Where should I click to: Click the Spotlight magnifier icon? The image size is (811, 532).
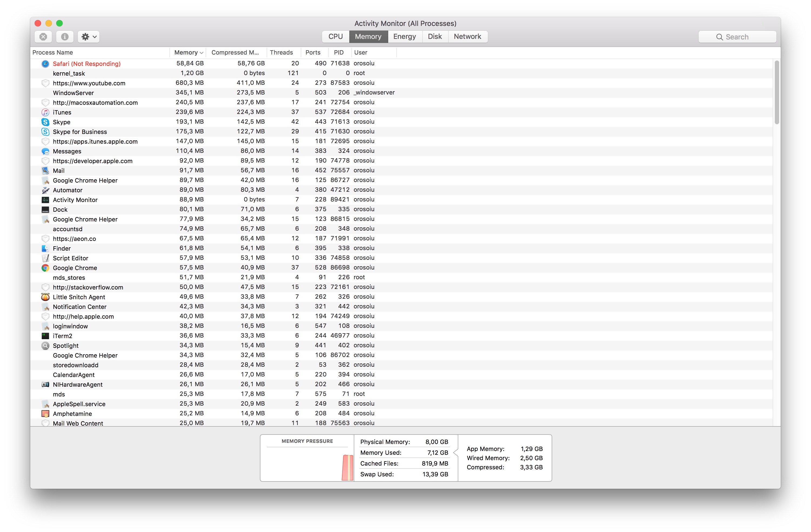(45, 346)
